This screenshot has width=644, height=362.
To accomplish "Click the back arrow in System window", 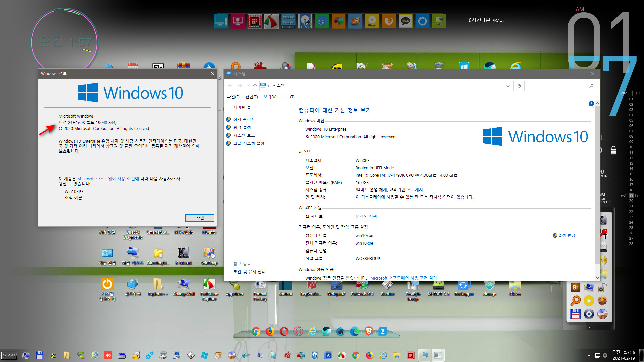I will click(x=230, y=86).
